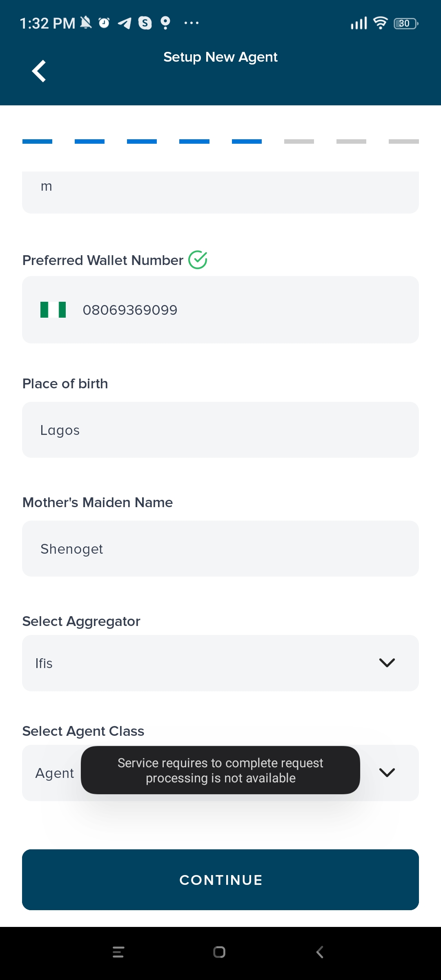Tap the Nigerian flag country icon
The image size is (441, 980).
pos(53,310)
